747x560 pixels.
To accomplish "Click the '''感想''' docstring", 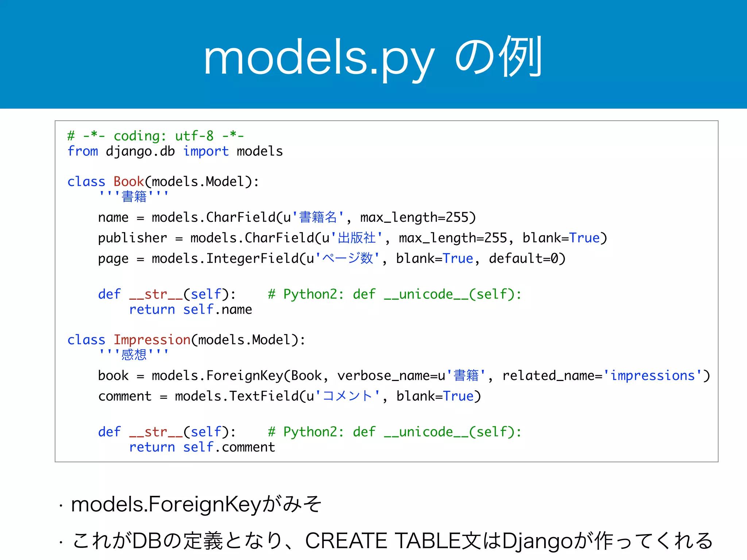I will click(x=133, y=354).
